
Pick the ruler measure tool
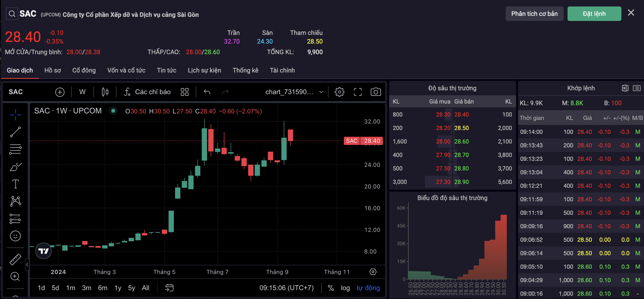tap(15, 259)
